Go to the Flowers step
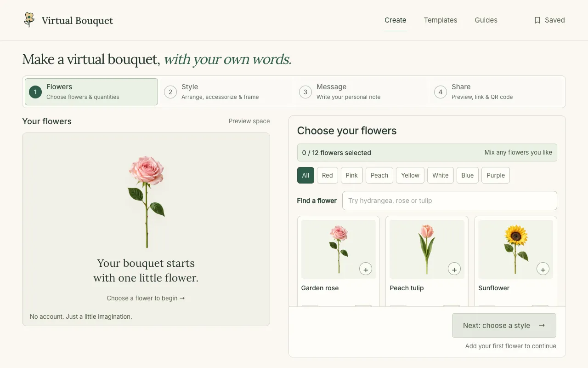This screenshot has height=368, width=588. 91,92
